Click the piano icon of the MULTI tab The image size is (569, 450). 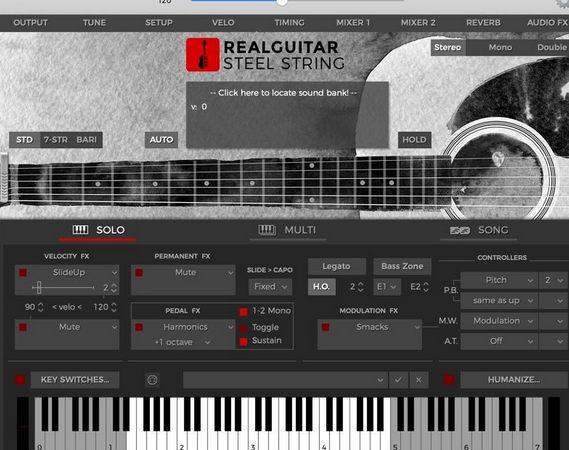267,230
